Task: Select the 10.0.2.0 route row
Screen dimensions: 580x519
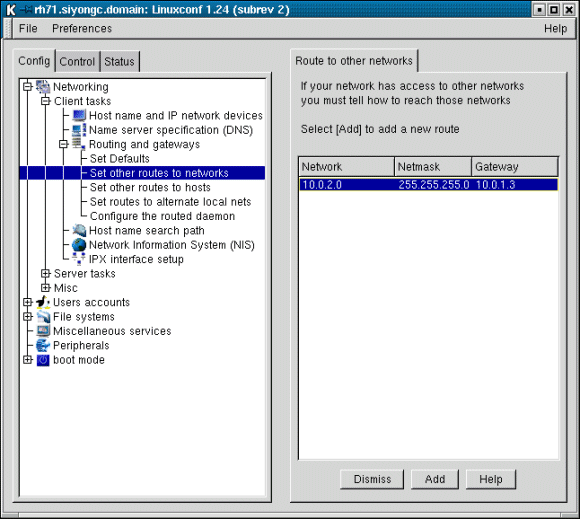Action: [428, 185]
